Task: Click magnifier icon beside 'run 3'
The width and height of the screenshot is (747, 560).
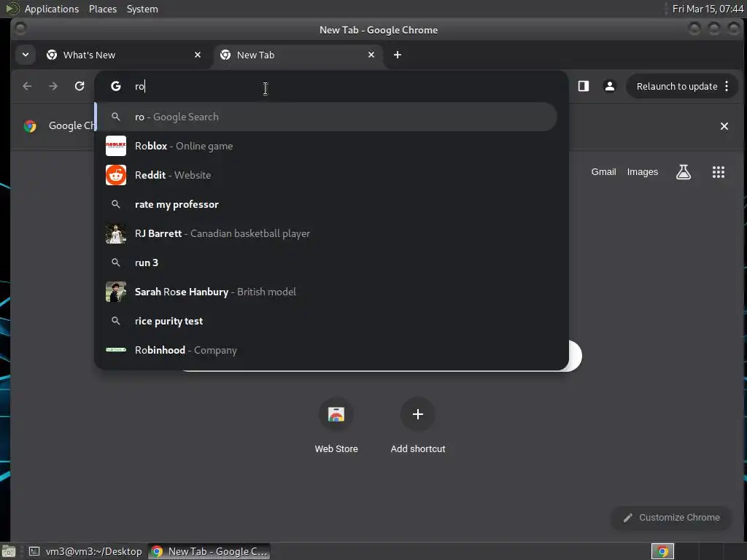Action: coord(116,262)
